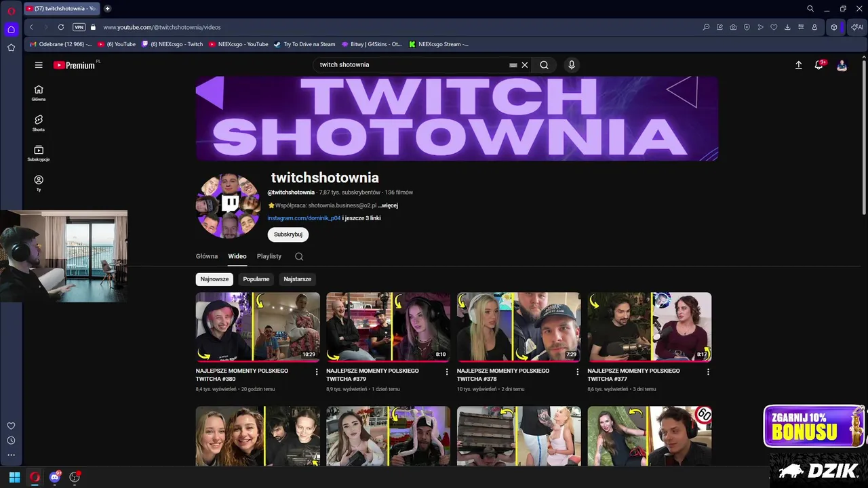868x488 pixels.
Task: Open Ty section in sidebar
Action: pos(39,184)
